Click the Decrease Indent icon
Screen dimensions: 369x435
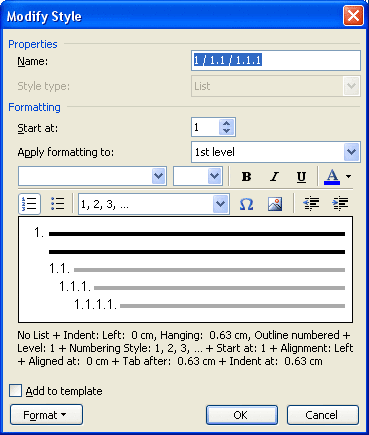click(311, 204)
